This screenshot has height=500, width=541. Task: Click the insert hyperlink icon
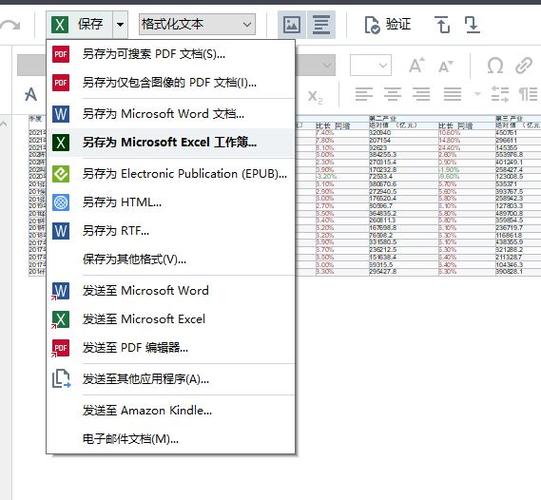pos(524,66)
